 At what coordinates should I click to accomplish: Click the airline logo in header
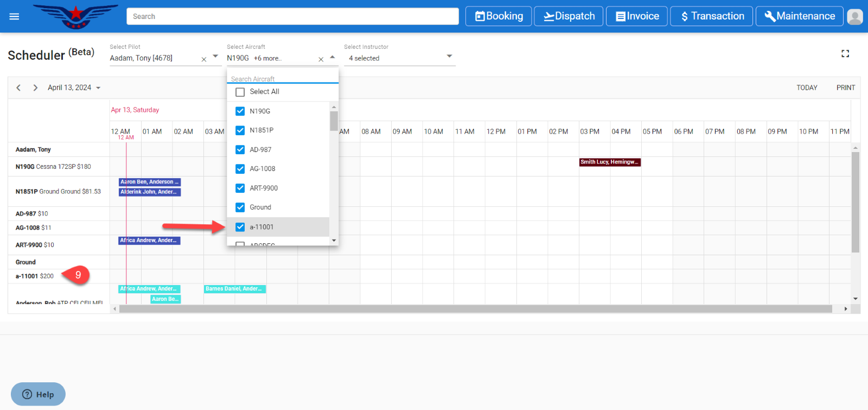(76, 16)
